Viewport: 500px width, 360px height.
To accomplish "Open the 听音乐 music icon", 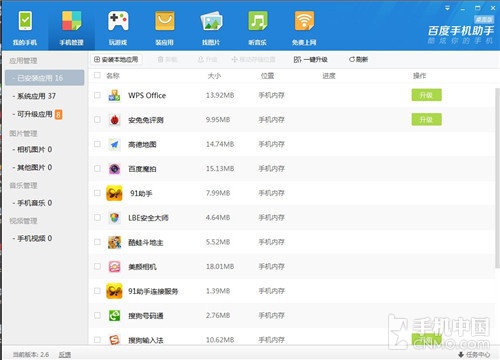I will [x=258, y=21].
